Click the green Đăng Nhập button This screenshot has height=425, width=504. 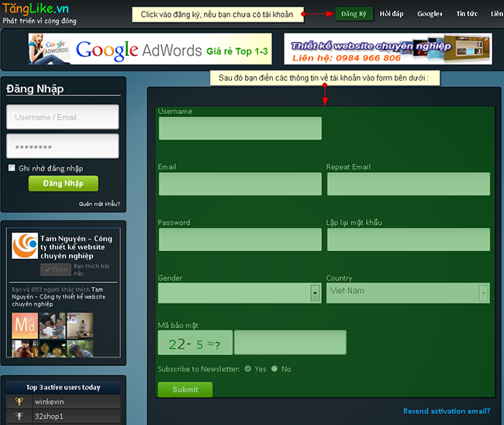(64, 183)
